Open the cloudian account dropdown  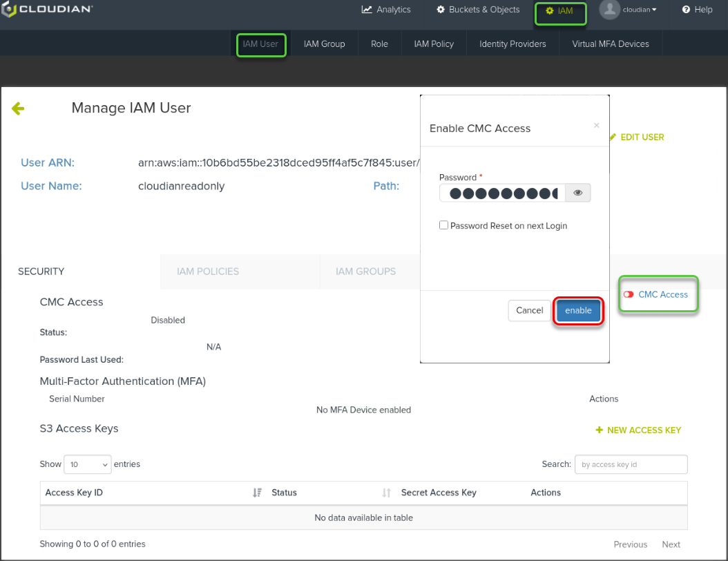640,10
